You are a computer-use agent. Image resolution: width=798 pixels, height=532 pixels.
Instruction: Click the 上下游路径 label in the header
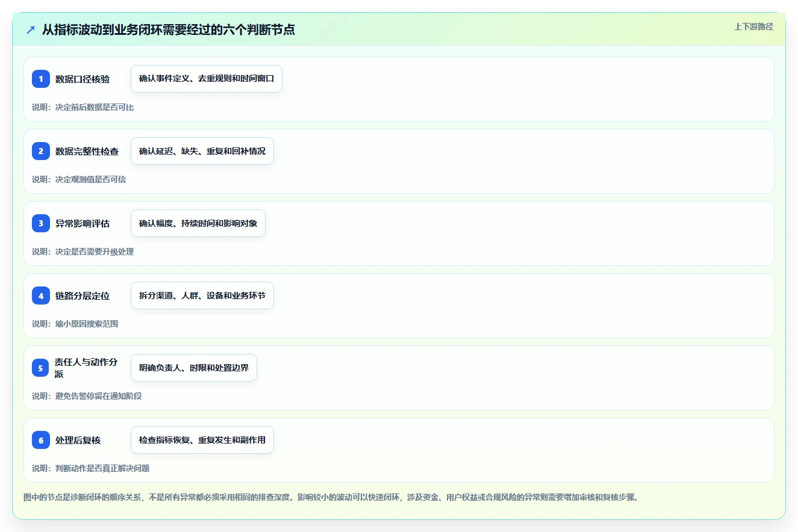click(753, 26)
